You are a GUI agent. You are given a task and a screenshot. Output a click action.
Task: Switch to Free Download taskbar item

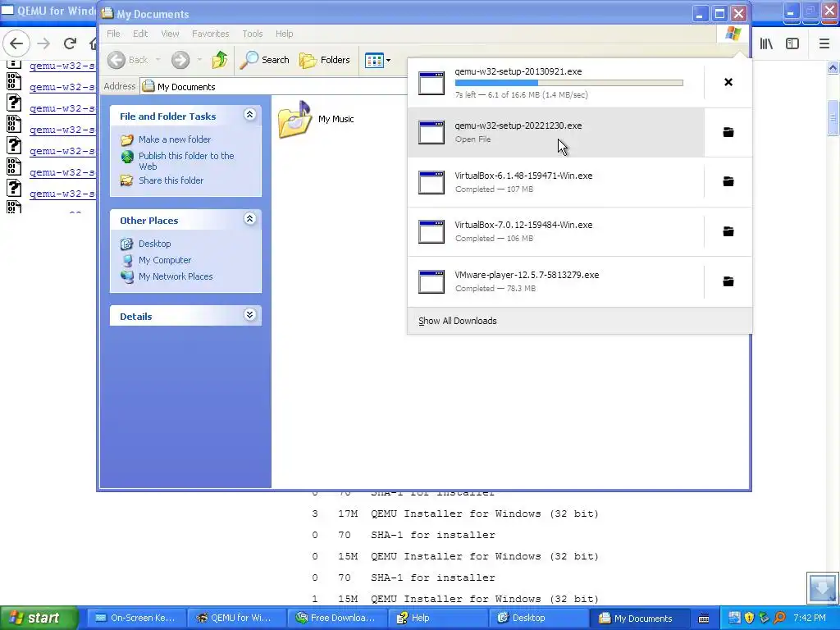(x=336, y=619)
